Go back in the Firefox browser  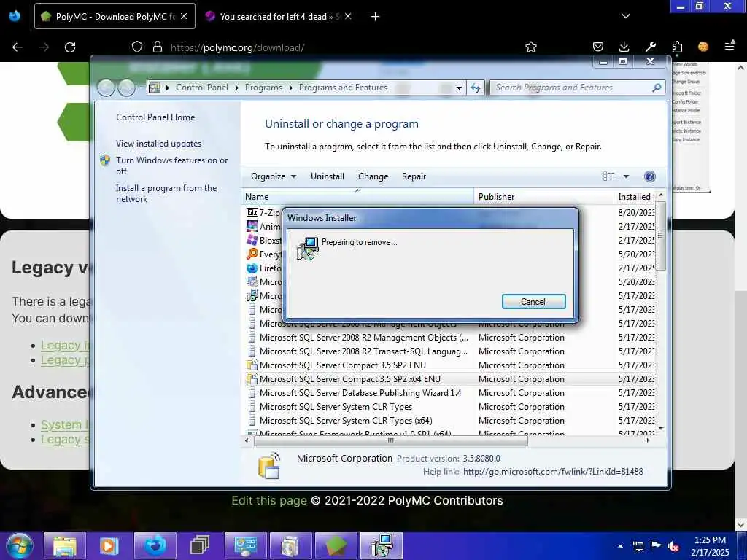click(x=18, y=47)
